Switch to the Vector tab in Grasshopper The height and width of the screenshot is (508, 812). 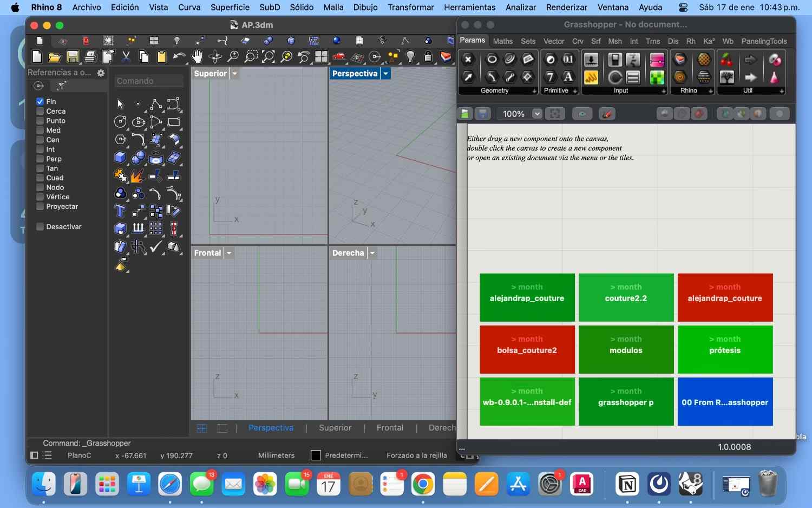pyautogui.click(x=553, y=41)
